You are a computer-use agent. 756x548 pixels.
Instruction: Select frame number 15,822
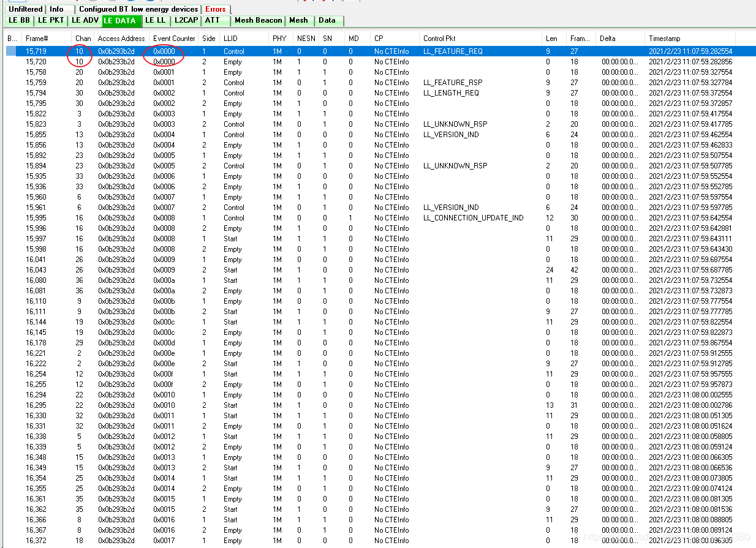pos(36,114)
